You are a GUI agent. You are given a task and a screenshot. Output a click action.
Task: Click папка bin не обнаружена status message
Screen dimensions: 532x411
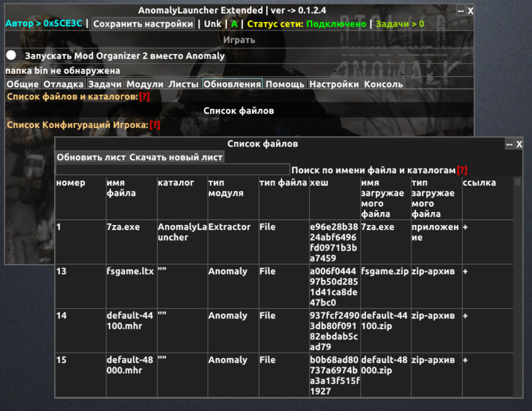click(63, 70)
